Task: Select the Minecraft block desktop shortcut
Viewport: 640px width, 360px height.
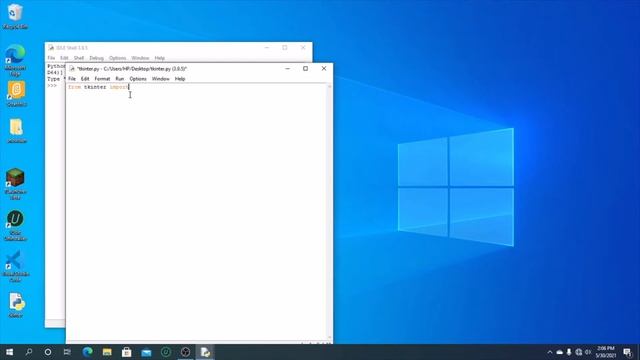Action: (15, 183)
